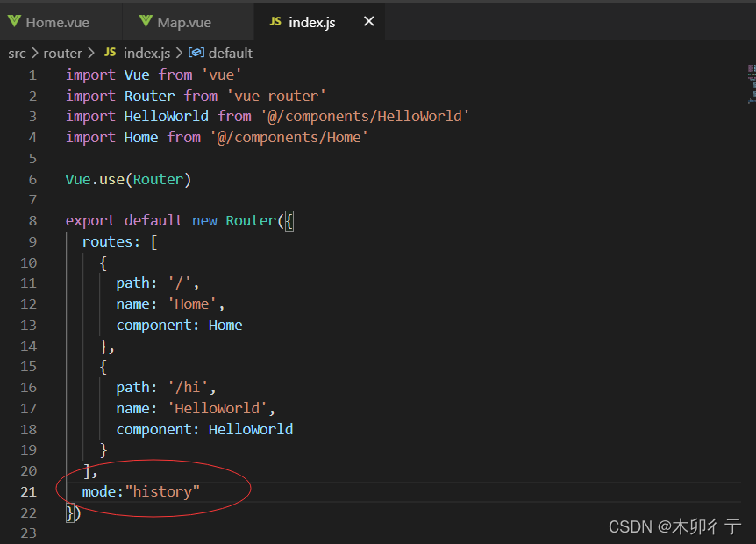Click the symbol icon beside default breadcrumb
Screen dimensions: 756x544
point(196,52)
